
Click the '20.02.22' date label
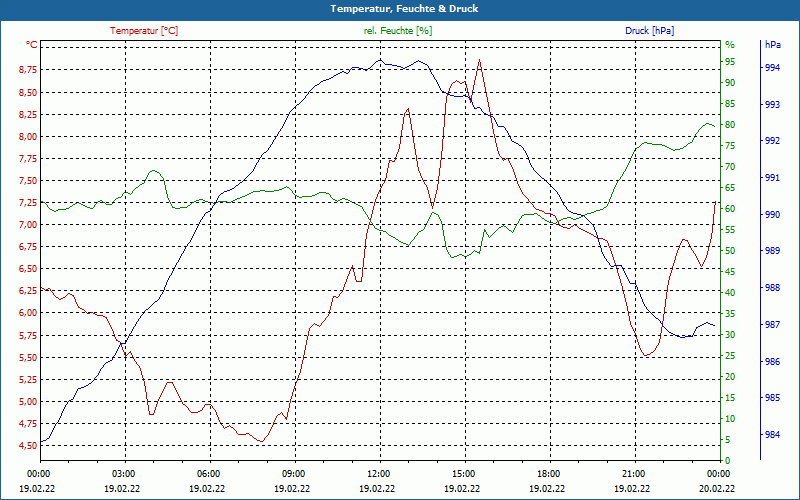point(717,488)
